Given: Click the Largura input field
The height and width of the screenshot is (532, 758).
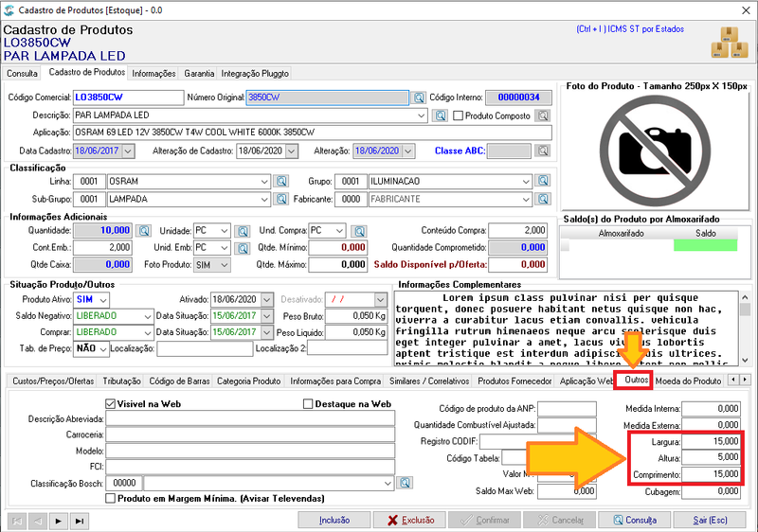Looking at the screenshot, I should 712,441.
